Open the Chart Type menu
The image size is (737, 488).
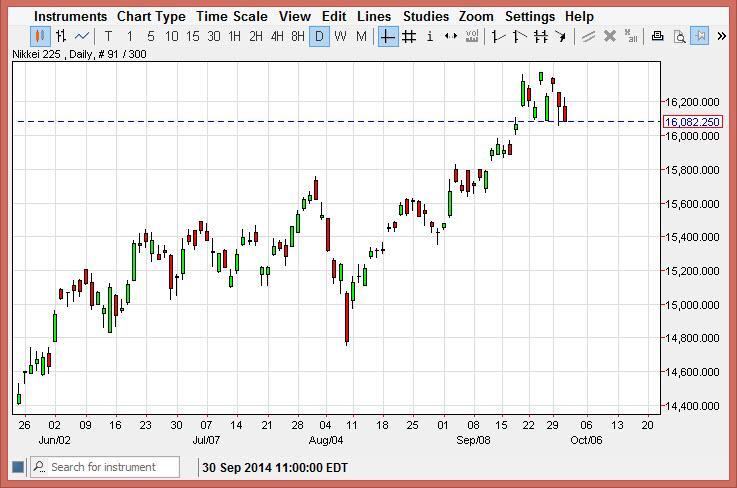click(x=151, y=16)
